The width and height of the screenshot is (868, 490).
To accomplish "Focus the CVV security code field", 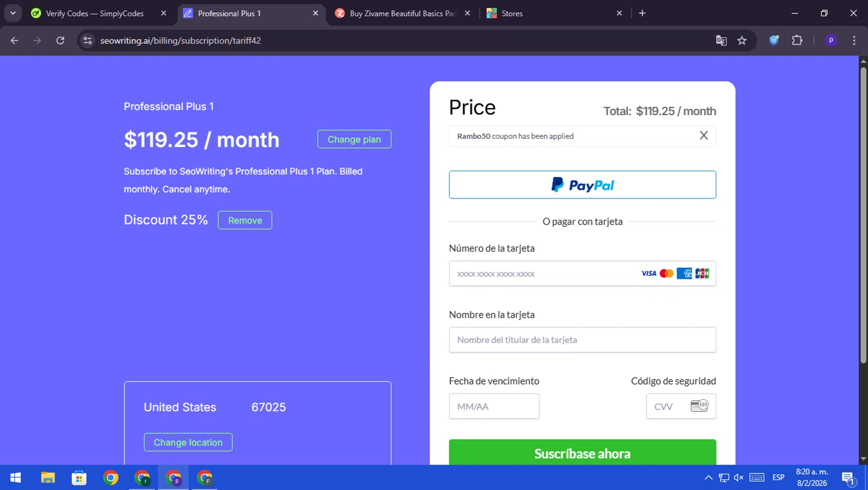I will (x=681, y=407).
